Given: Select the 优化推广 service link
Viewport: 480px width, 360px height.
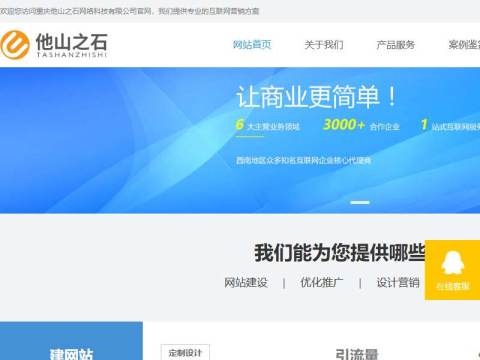Looking at the screenshot, I should click(x=322, y=282).
